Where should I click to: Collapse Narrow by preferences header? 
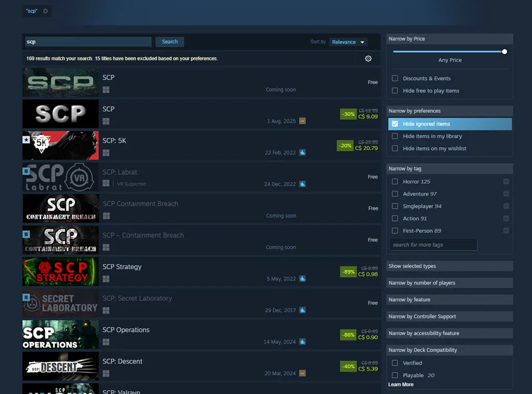pos(449,111)
